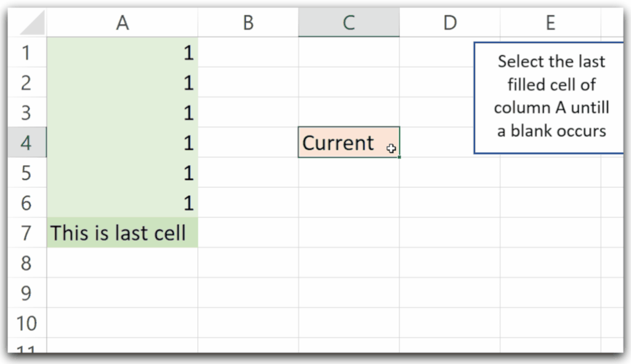
Task: Click cell A1 containing 1
Action: tap(123, 53)
